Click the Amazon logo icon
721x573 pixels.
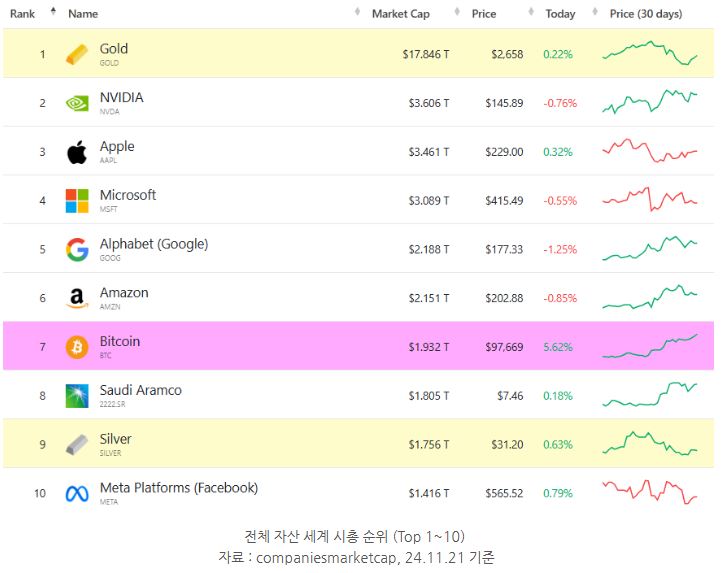coord(77,298)
